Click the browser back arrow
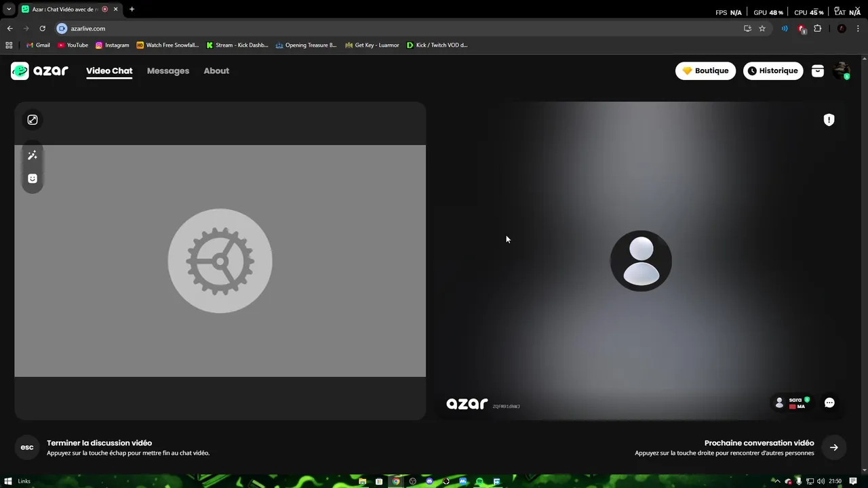868x488 pixels. point(9,28)
